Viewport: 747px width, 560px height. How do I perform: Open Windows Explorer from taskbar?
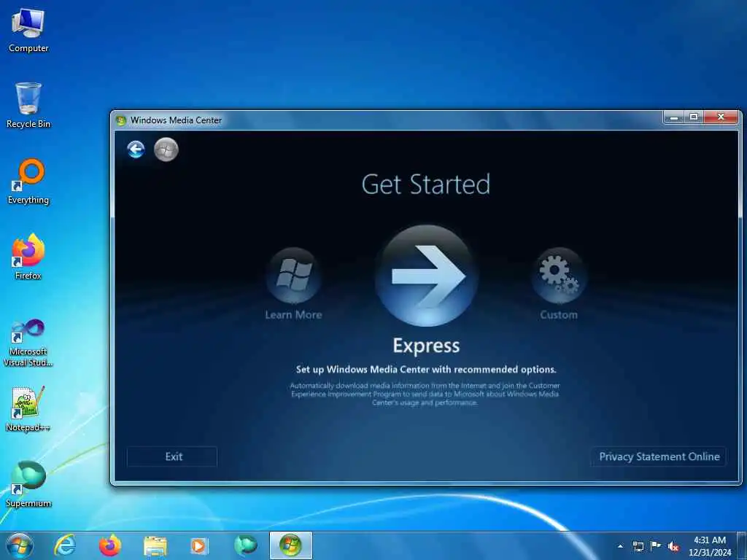[155, 546]
